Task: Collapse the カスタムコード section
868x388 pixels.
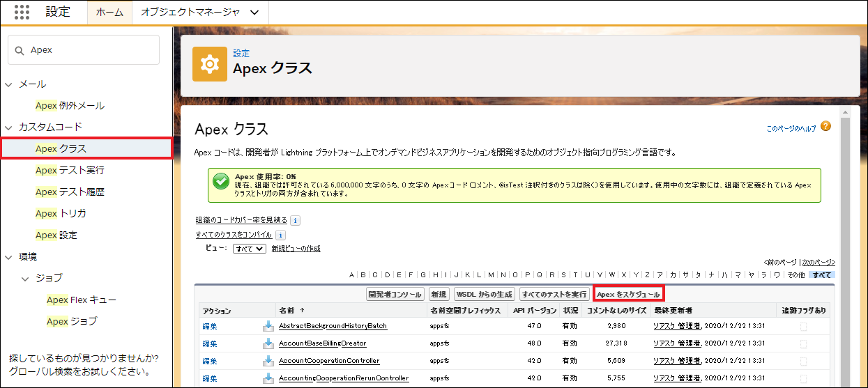Action: click(9, 127)
